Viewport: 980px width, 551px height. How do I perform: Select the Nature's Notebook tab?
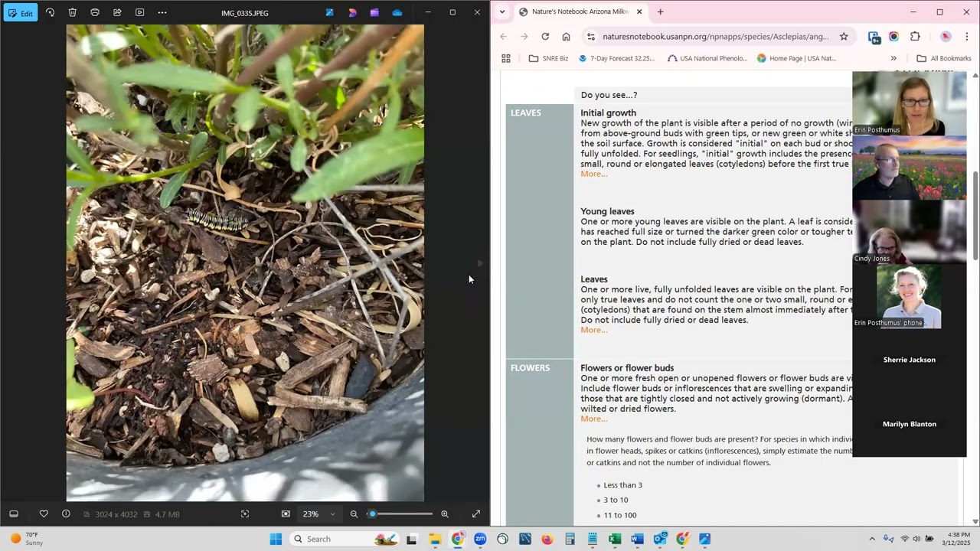point(580,12)
